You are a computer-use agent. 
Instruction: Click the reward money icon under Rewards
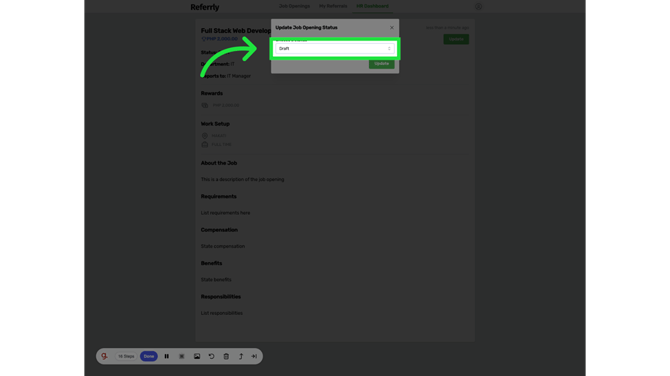pyautogui.click(x=205, y=105)
